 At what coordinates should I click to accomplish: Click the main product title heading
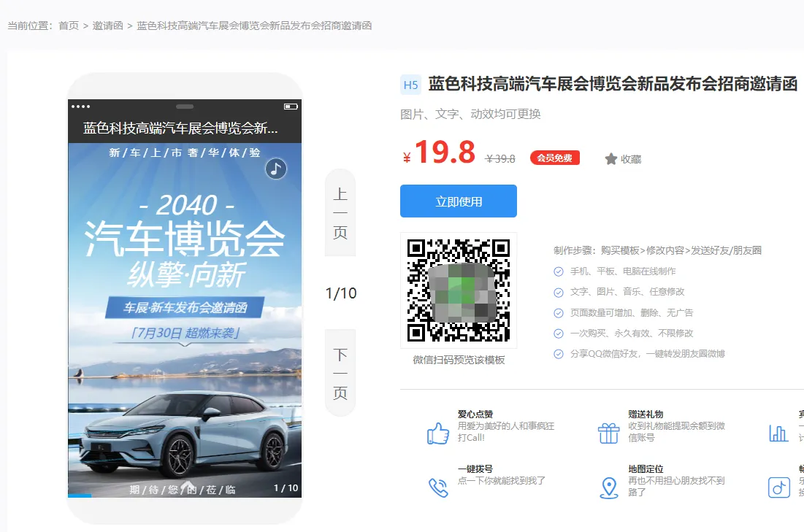[x=613, y=83]
